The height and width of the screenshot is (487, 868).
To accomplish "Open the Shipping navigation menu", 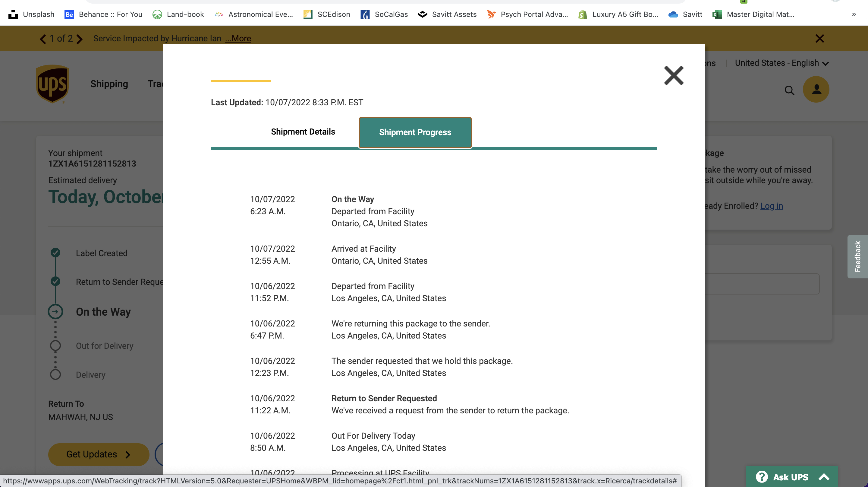I will [109, 84].
